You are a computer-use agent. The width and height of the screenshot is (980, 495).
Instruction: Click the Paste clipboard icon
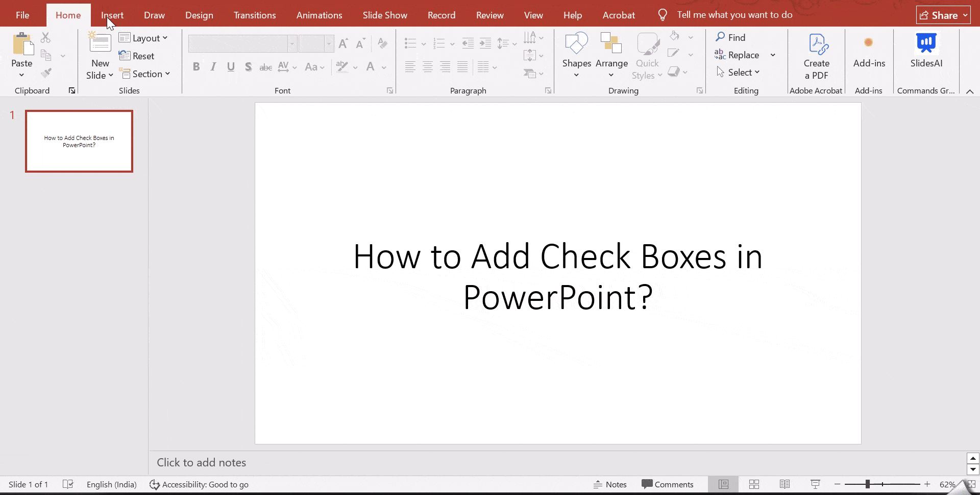(x=22, y=45)
